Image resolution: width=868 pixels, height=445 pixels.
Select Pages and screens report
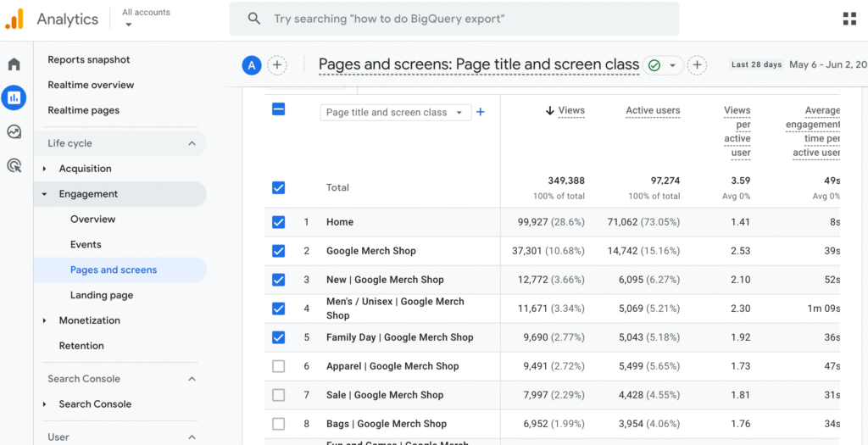point(120,270)
